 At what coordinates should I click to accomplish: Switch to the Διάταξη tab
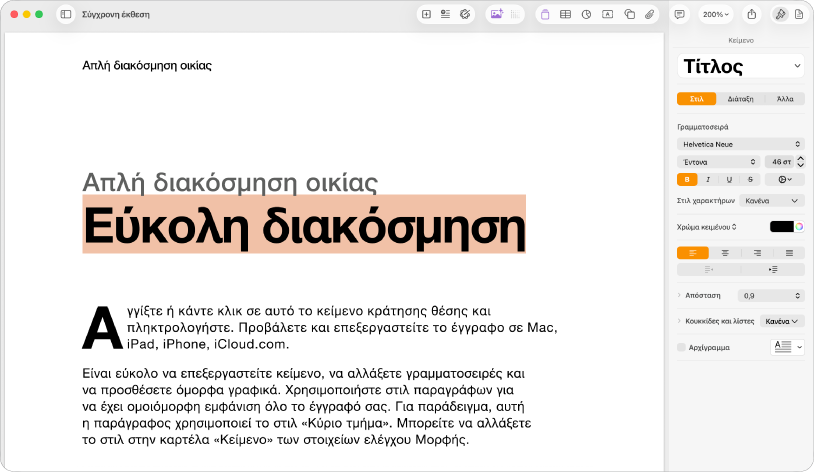tap(740, 99)
